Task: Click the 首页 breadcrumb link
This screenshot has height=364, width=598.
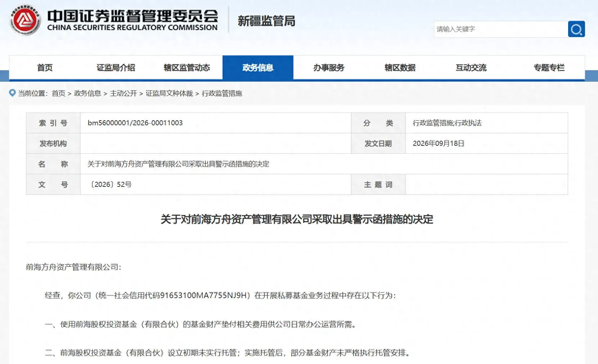Action: [58, 93]
